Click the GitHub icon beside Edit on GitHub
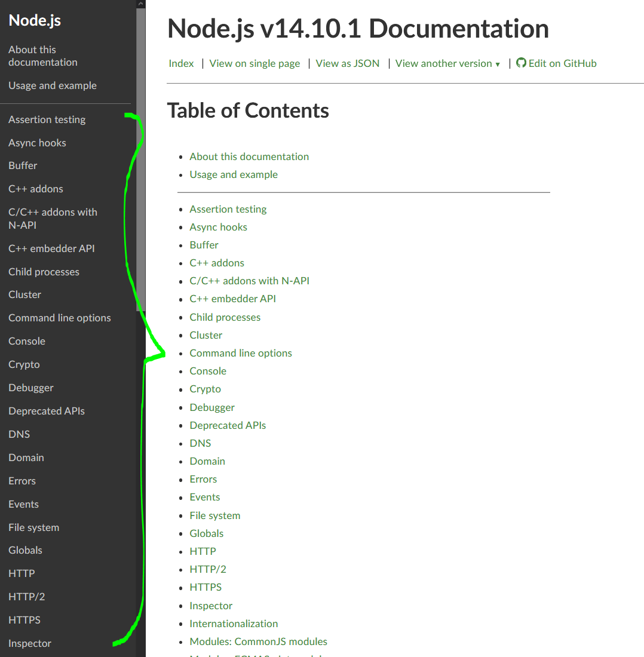 tap(521, 63)
